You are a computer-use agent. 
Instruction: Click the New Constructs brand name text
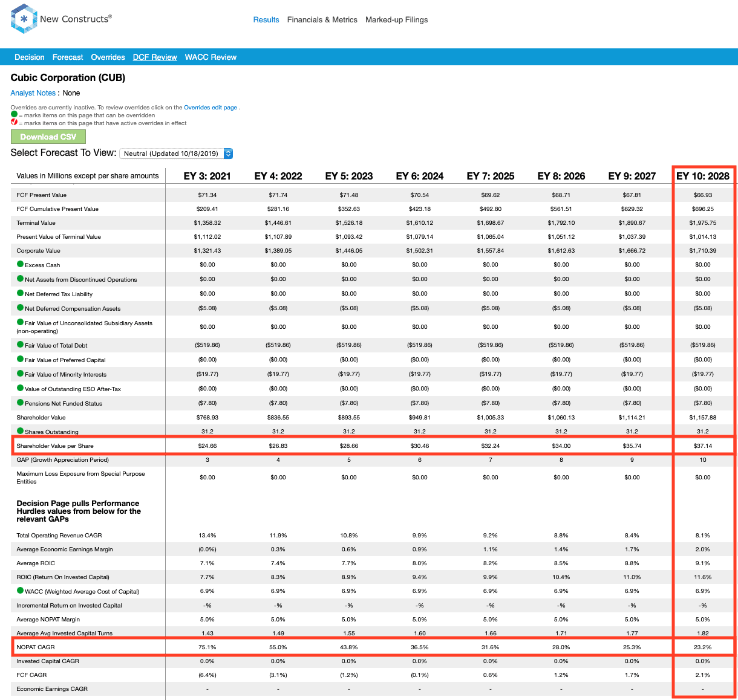click(76, 19)
